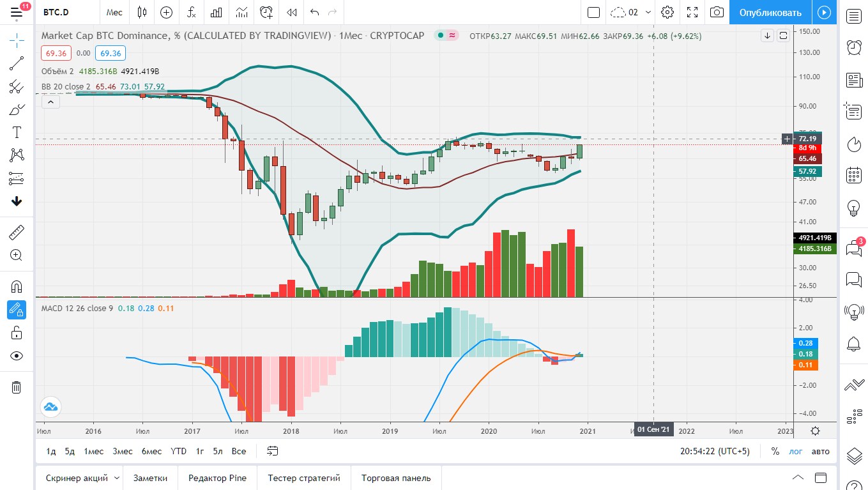Undo the last action
The image size is (868, 490).
[314, 12]
